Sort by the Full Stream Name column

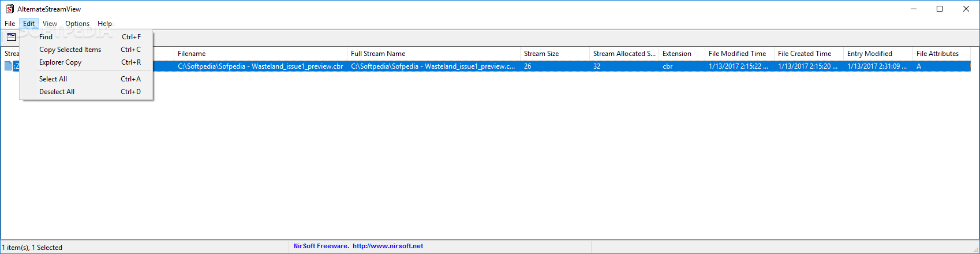click(x=433, y=54)
